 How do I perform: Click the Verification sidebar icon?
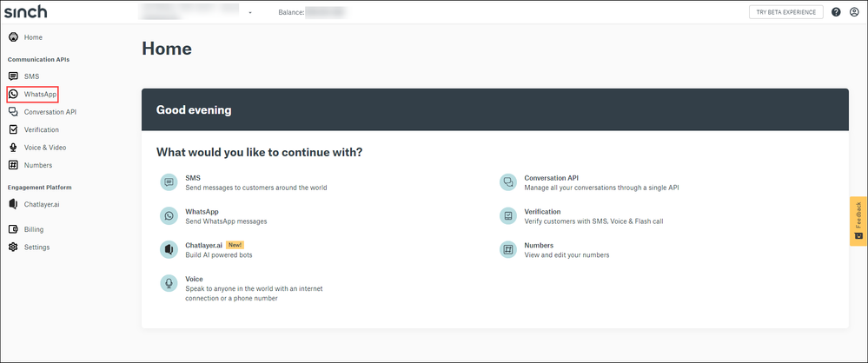click(x=13, y=129)
